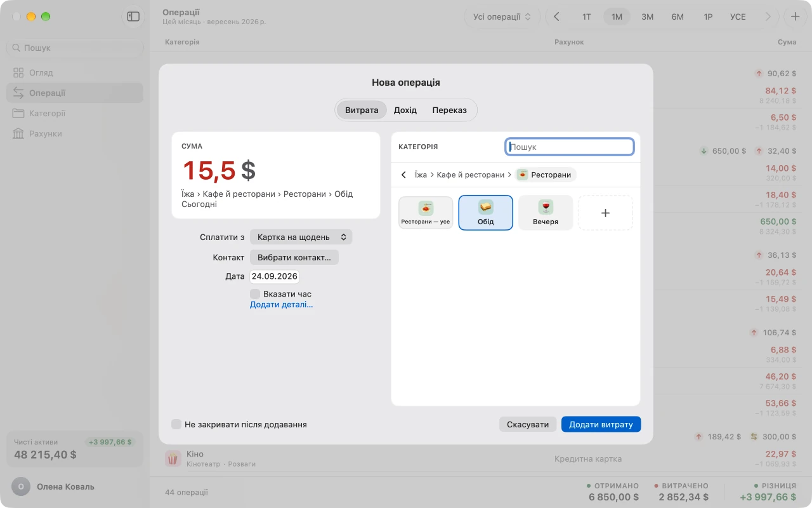This screenshot has height=508, width=812.
Task: Check Не закривати після додавання
Action: (x=176, y=424)
